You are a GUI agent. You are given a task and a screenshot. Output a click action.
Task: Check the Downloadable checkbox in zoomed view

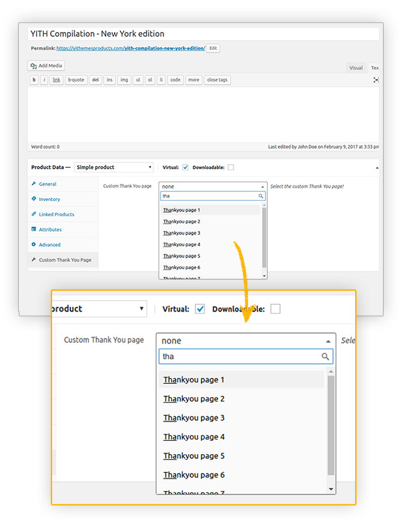coord(275,309)
